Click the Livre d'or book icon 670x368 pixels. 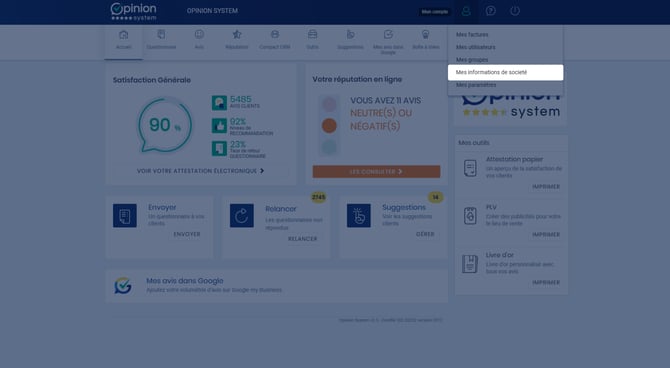click(470, 264)
